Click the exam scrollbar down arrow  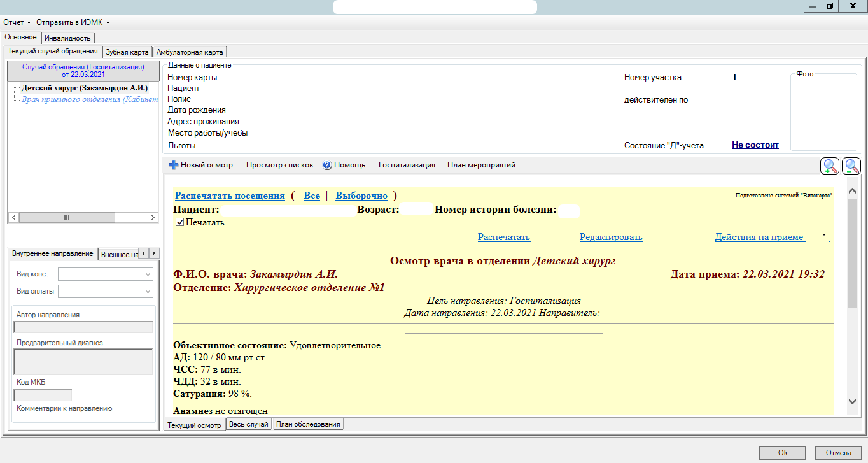point(853,401)
